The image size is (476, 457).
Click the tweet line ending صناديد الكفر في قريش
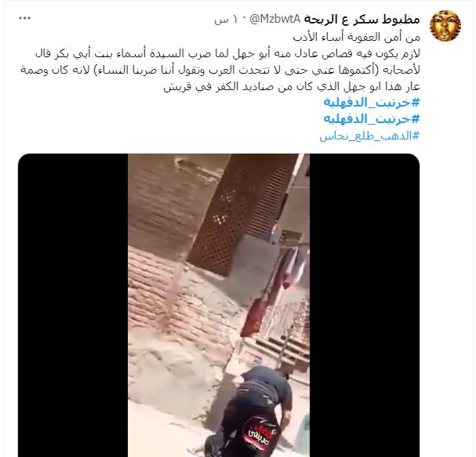click(x=292, y=87)
